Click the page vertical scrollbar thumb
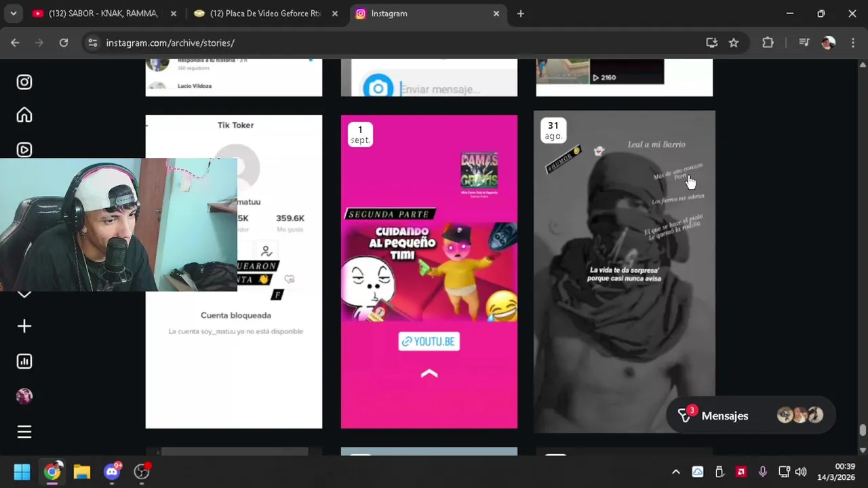 click(x=863, y=430)
